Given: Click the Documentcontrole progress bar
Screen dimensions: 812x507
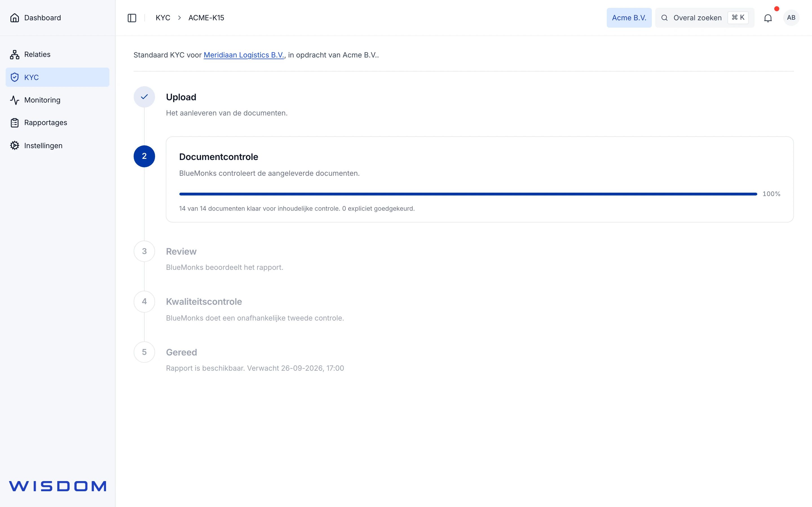Looking at the screenshot, I should coord(468,194).
